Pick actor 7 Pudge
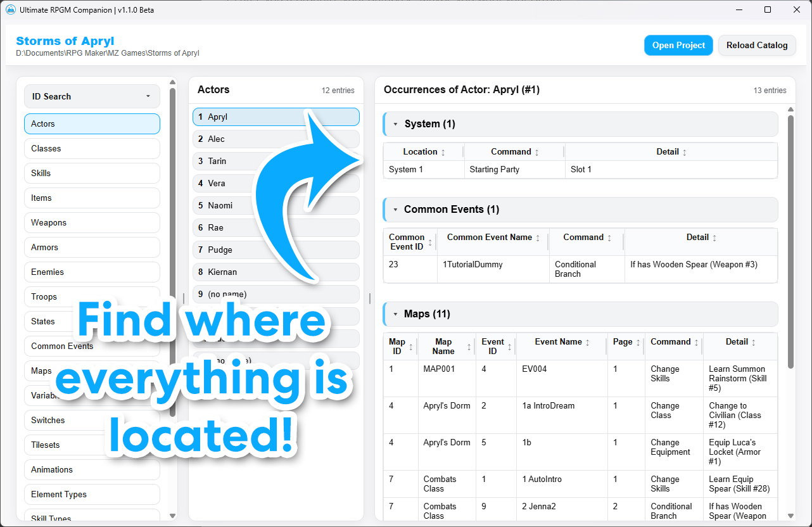 coord(276,250)
